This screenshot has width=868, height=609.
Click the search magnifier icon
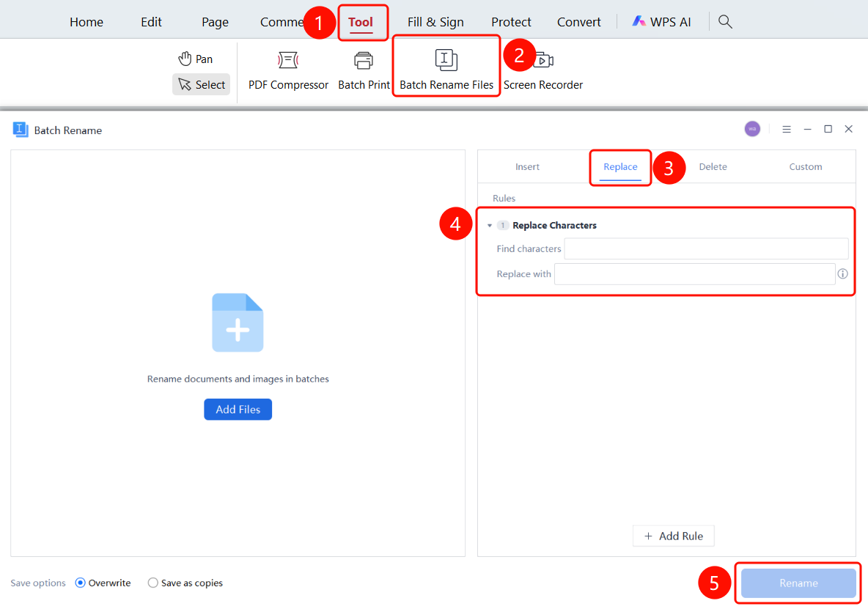point(724,21)
